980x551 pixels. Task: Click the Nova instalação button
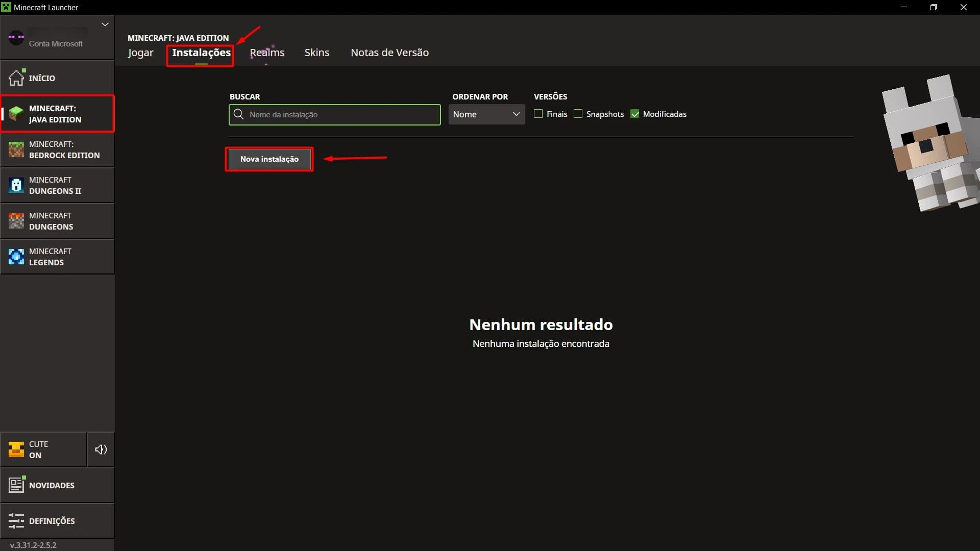pos(269,159)
